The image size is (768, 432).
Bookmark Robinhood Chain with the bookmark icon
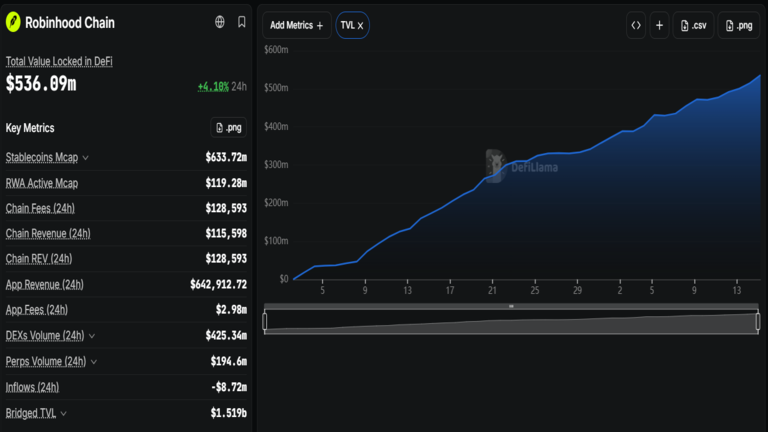[241, 22]
